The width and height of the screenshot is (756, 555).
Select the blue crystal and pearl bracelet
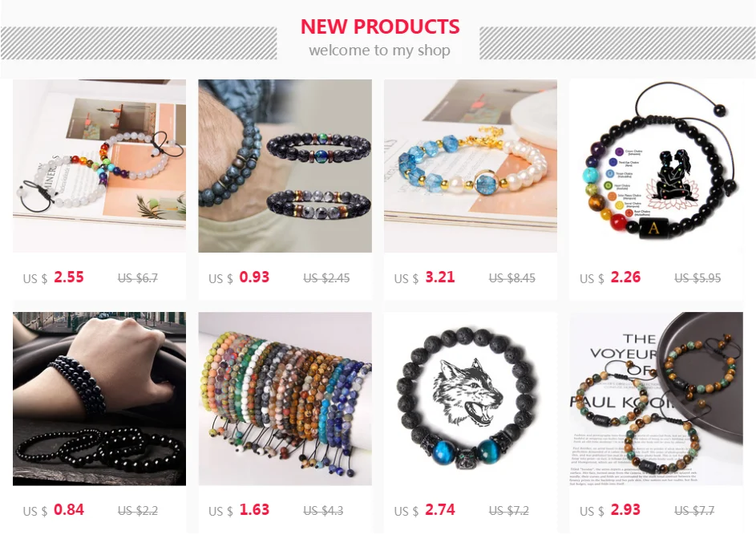coord(471,166)
